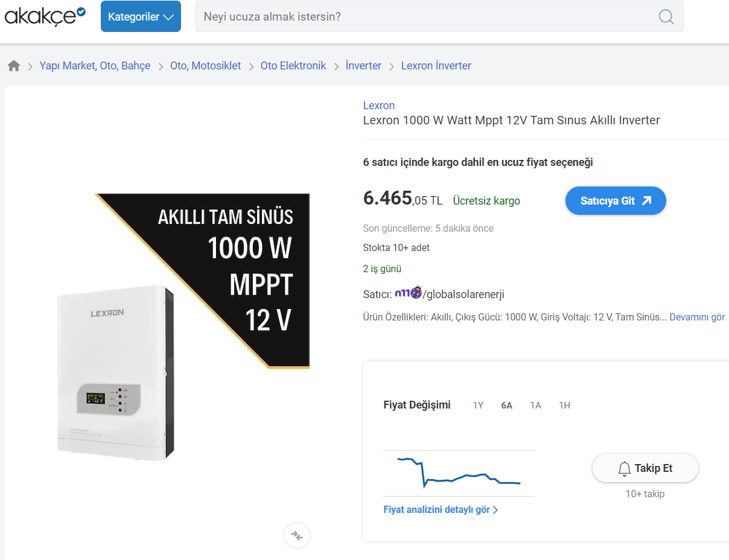
Task: Switch to 1H price history range
Action: point(564,406)
